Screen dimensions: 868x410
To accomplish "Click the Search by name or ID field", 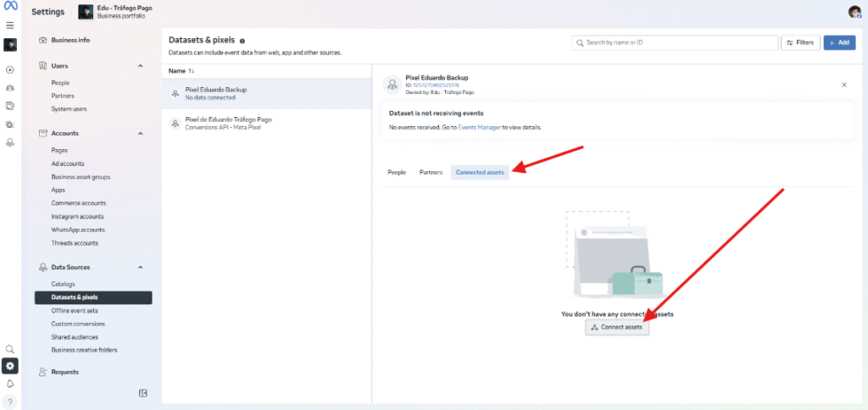I will click(x=675, y=42).
